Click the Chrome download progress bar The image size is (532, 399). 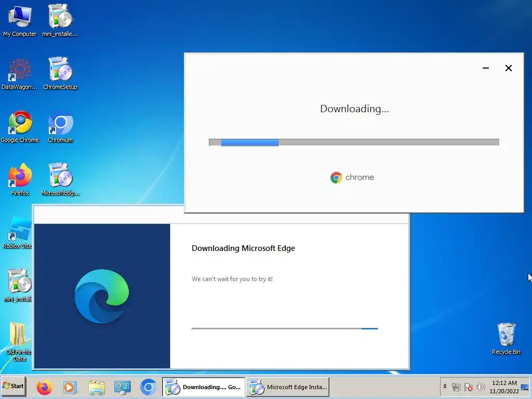(354, 142)
